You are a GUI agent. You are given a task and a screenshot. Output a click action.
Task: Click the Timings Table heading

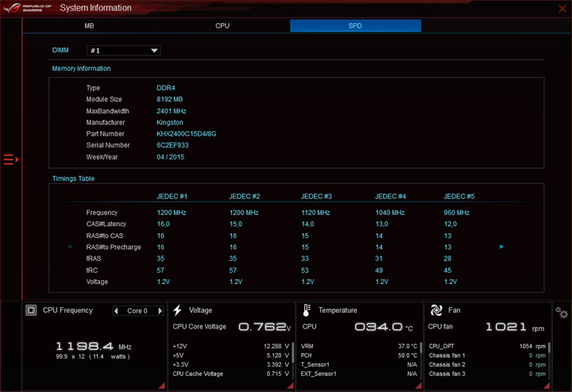[73, 179]
